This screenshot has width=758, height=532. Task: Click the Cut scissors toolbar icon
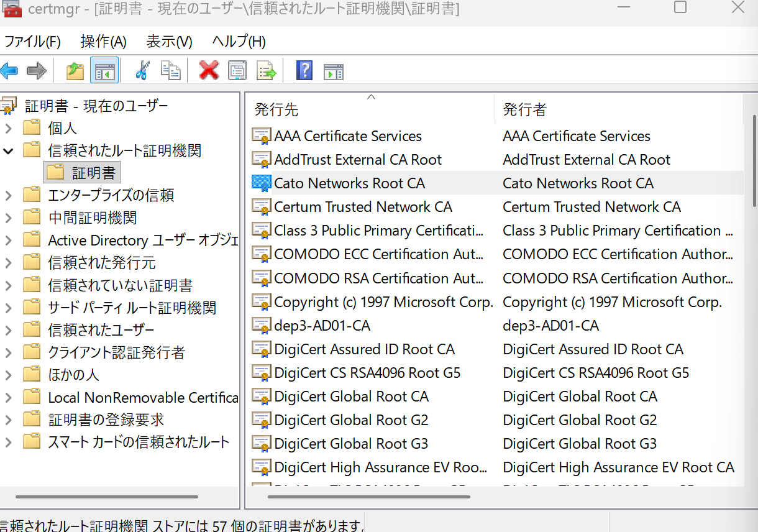(x=142, y=70)
